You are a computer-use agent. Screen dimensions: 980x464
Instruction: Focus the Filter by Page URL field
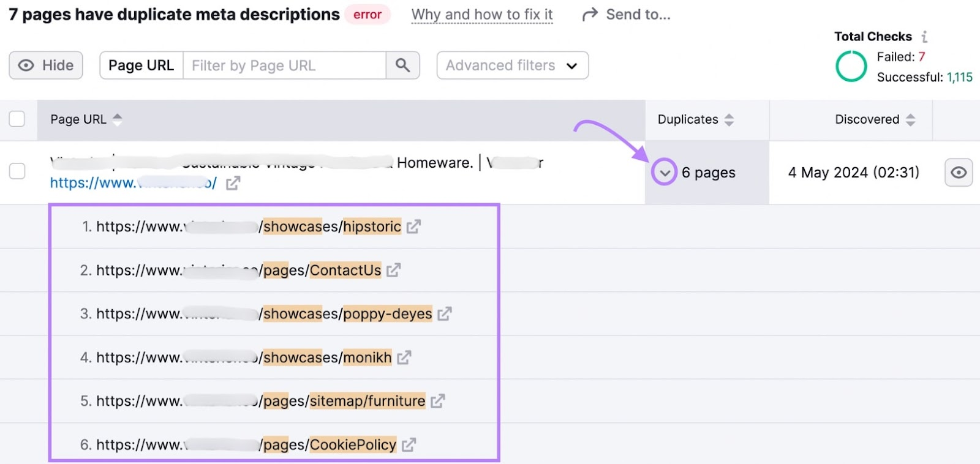pyautogui.click(x=284, y=65)
